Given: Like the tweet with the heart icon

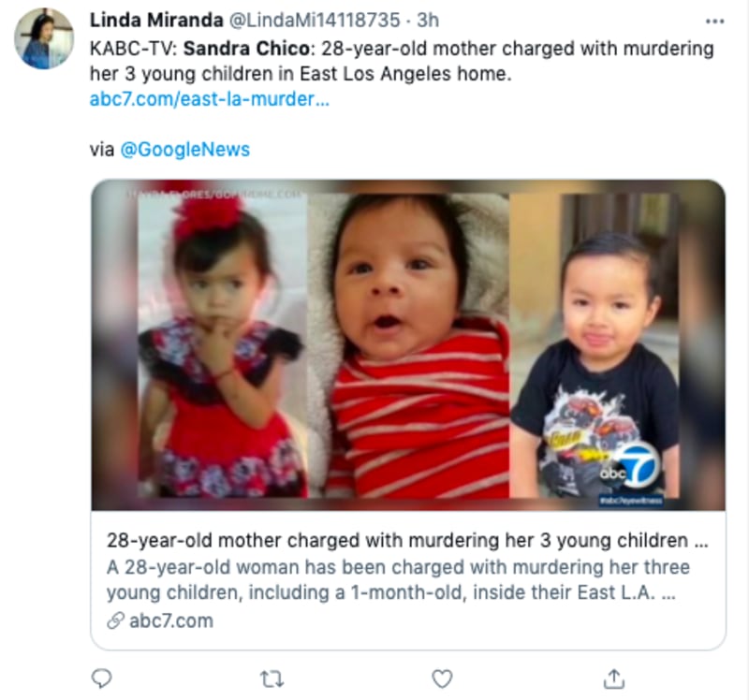Looking at the screenshot, I should [442, 678].
